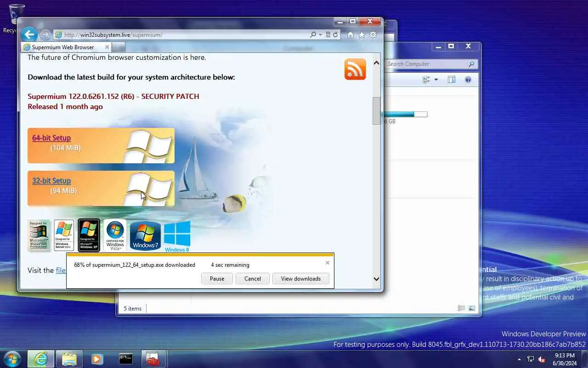Click the '5 items' status bar text
588x368 pixels.
tap(132, 308)
